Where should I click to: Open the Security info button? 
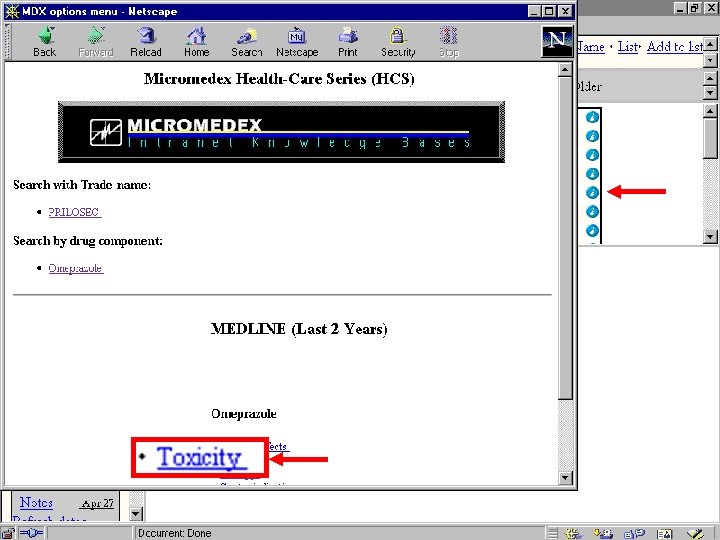coord(398,42)
